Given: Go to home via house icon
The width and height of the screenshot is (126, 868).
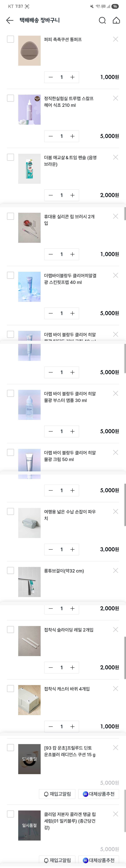Looking at the screenshot, I should pos(116,21).
